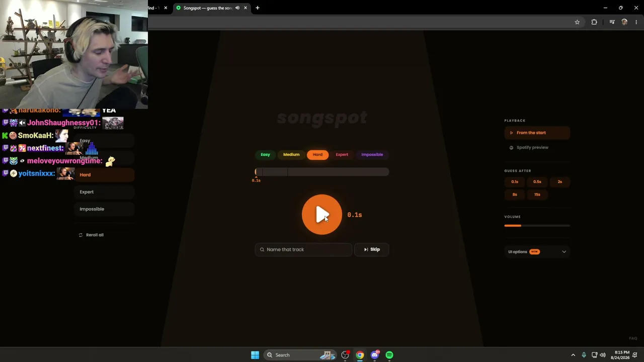Select Medium difficulty pill
Viewport: 644px width, 362px height.
click(291, 155)
